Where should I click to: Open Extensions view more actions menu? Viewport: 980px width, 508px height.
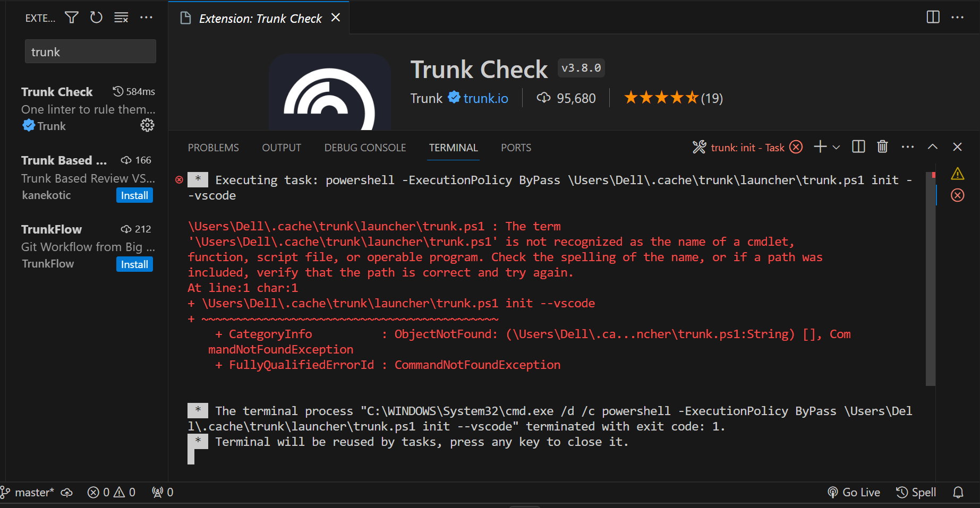click(x=146, y=18)
